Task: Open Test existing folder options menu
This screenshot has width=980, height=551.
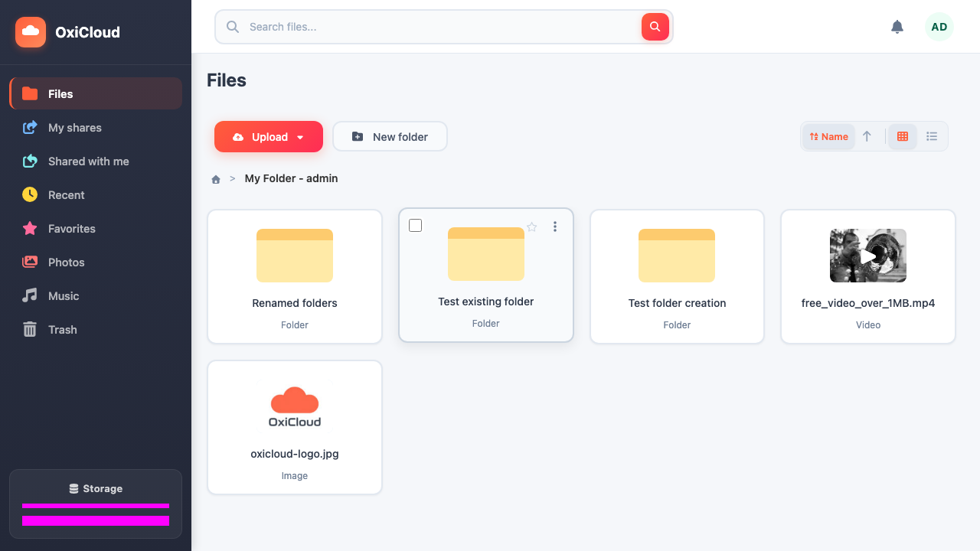Action: 555,227
